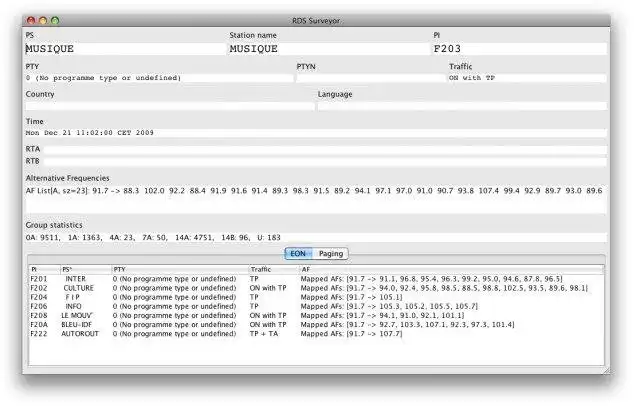
Task: Sort by the PS* column header
Action: [86, 270]
